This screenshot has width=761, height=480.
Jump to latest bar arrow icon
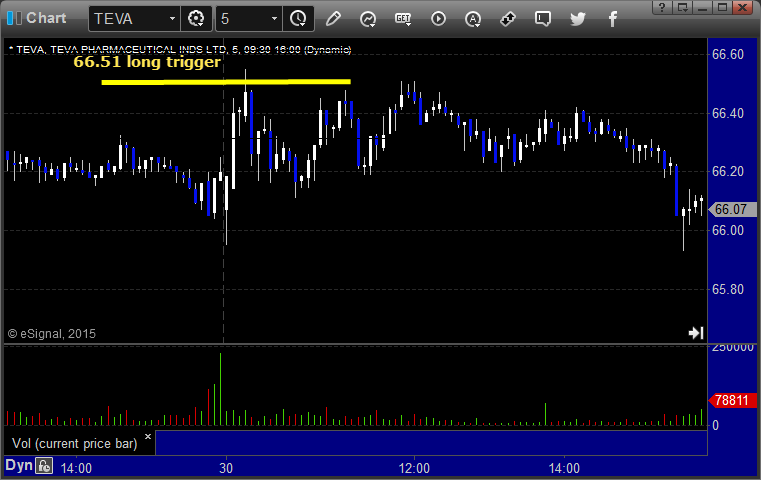[696, 332]
